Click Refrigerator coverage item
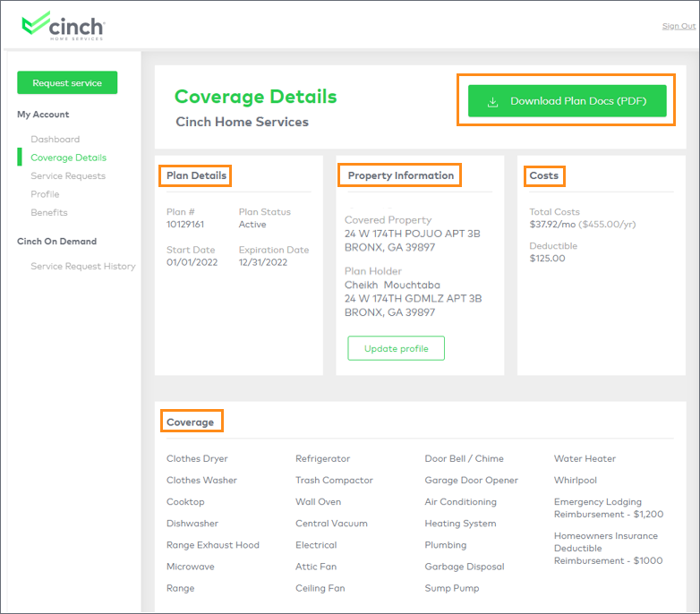 [323, 458]
